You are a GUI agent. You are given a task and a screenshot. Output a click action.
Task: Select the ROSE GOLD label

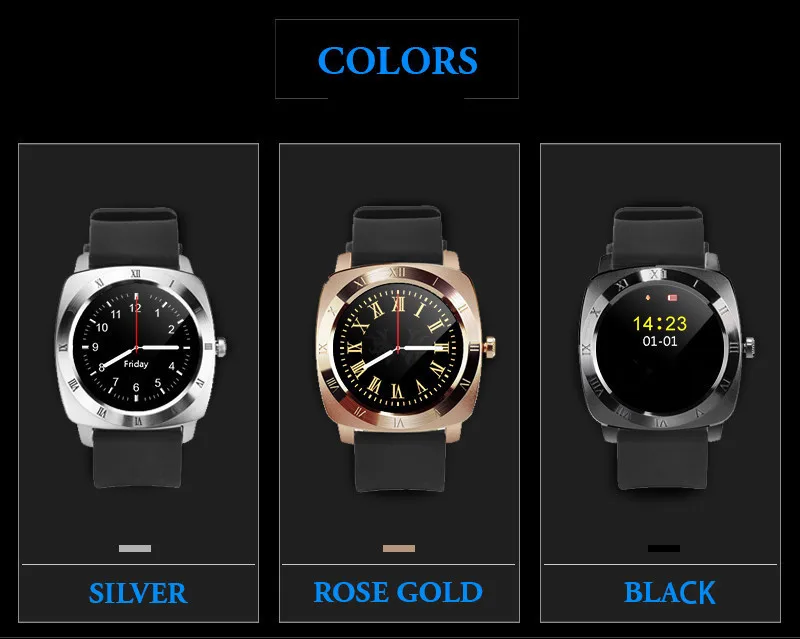coord(398,593)
